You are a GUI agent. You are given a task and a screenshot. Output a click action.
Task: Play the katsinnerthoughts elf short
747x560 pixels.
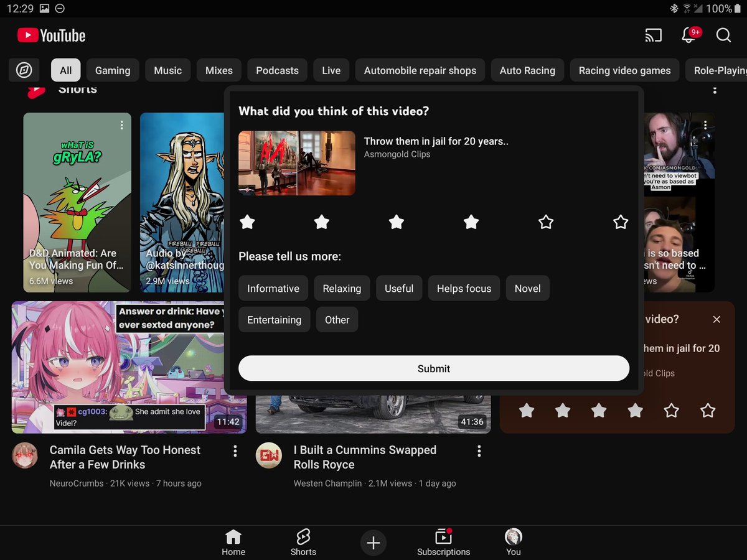[x=182, y=202]
